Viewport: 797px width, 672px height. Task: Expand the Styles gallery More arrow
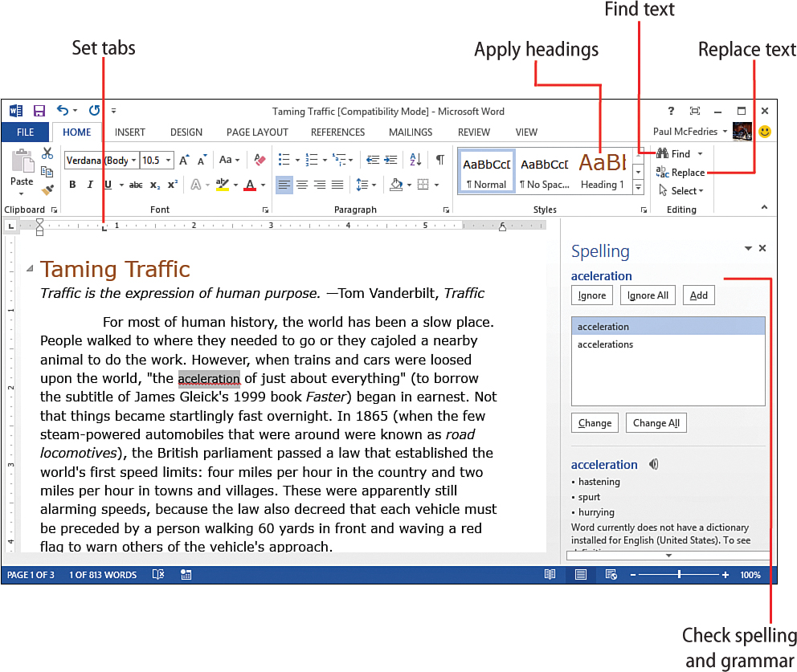click(638, 188)
